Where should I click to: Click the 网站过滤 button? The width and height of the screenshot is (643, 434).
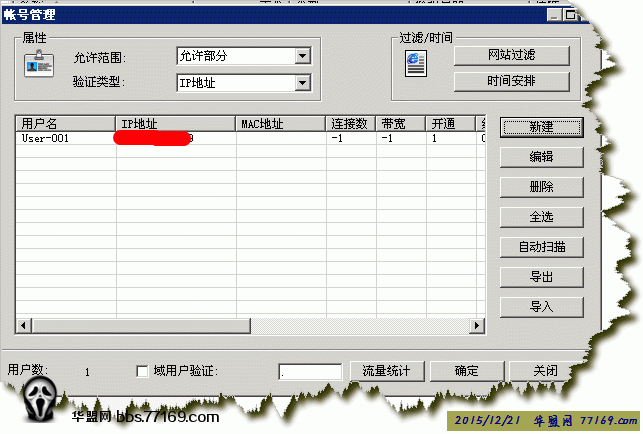click(511, 55)
